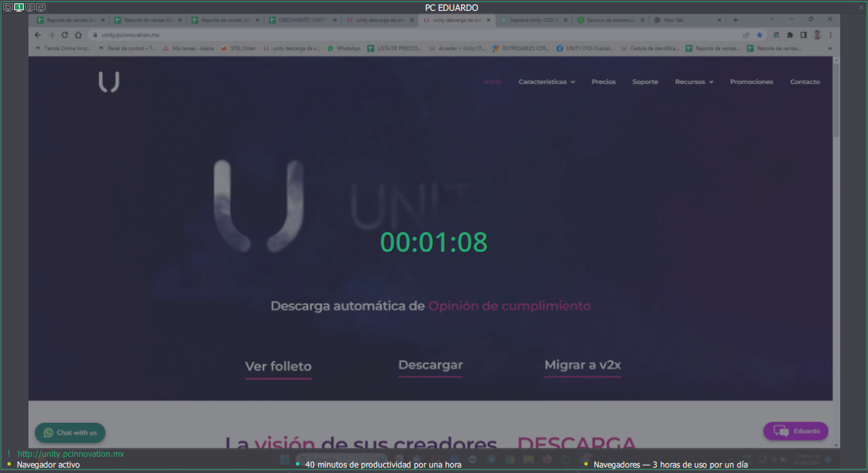Select the monitor number 1 icon
This screenshot has width=868, height=473.
pos(19,7)
